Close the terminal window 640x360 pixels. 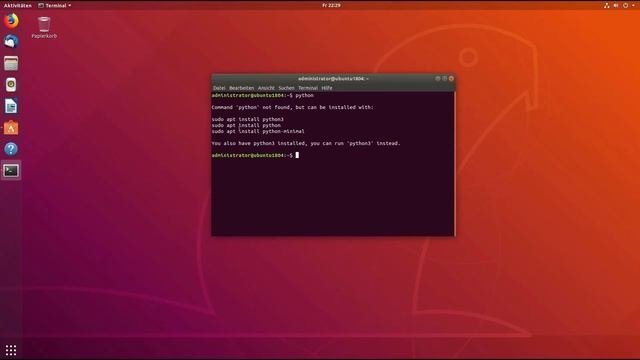pos(451,78)
